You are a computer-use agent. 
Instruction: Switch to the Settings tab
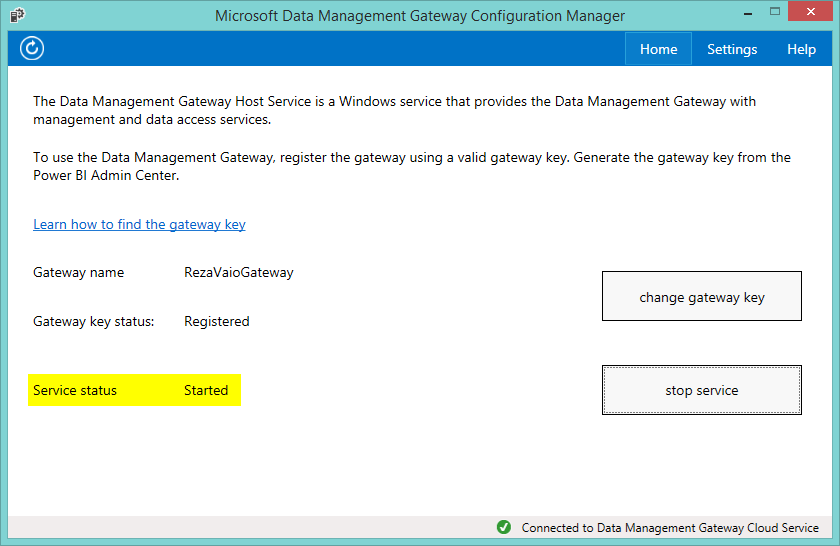[x=732, y=49]
